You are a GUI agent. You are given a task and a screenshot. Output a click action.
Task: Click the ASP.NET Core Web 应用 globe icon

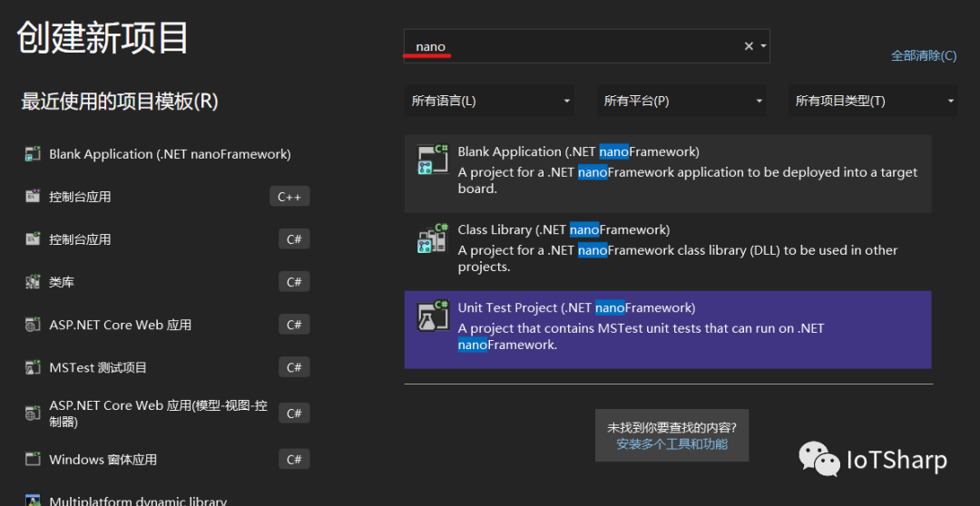click(33, 325)
